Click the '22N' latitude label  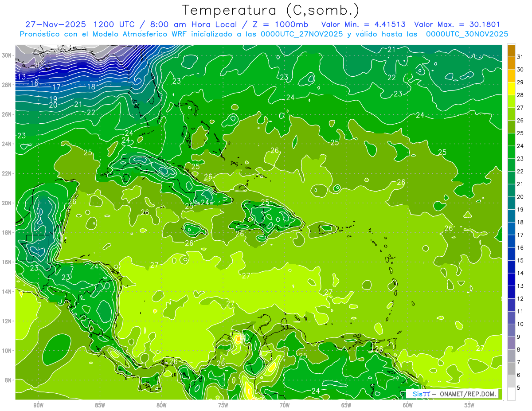[x=7, y=173]
